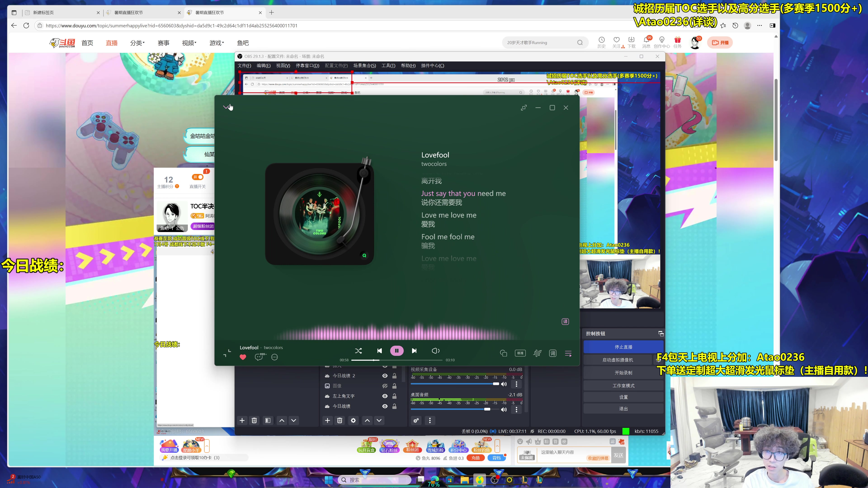Screen dimensions: 868x488
Task: Open OBS 视图(V) menu
Action: click(x=283, y=65)
